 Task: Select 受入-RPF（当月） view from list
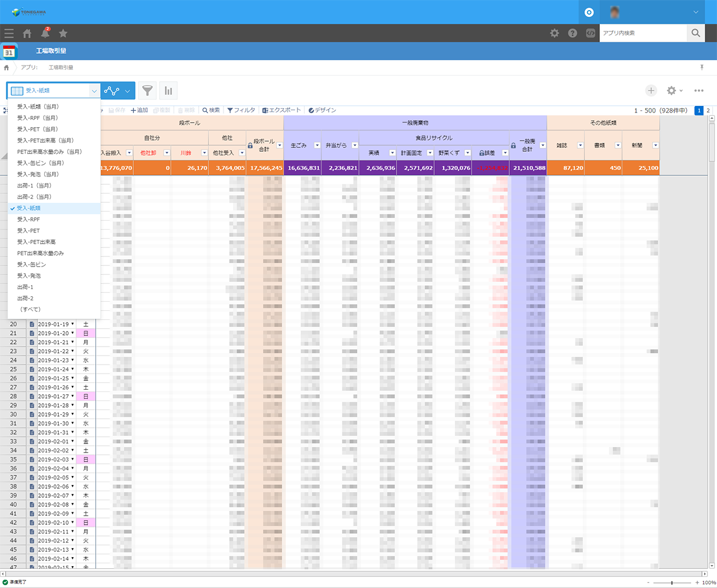coord(38,118)
